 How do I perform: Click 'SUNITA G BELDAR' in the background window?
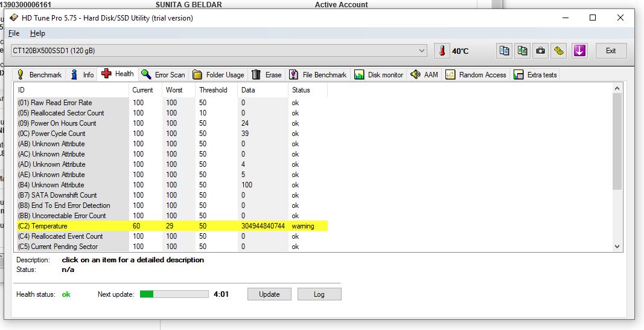click(x=188, y=4)
